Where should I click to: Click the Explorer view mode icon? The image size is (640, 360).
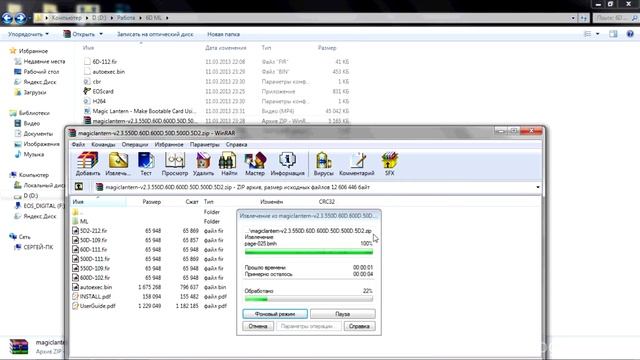pos(587,34)
